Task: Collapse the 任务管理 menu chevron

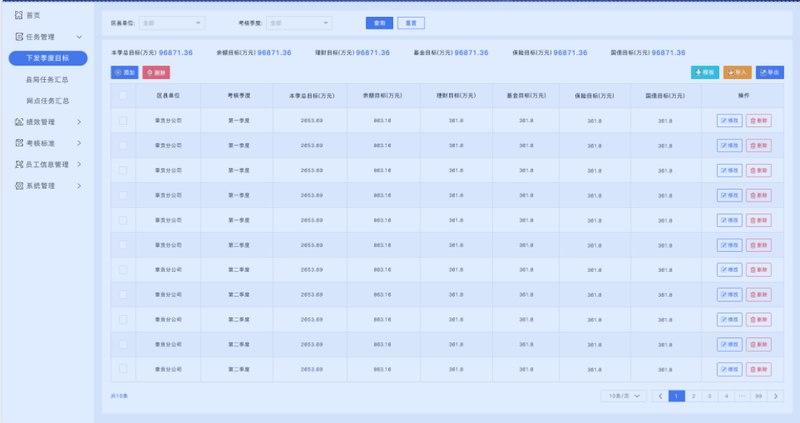Action: [x=79, y=37]
